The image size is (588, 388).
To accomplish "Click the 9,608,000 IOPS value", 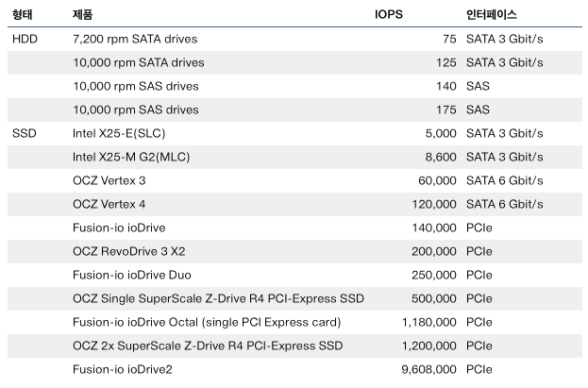I will 429,370.
